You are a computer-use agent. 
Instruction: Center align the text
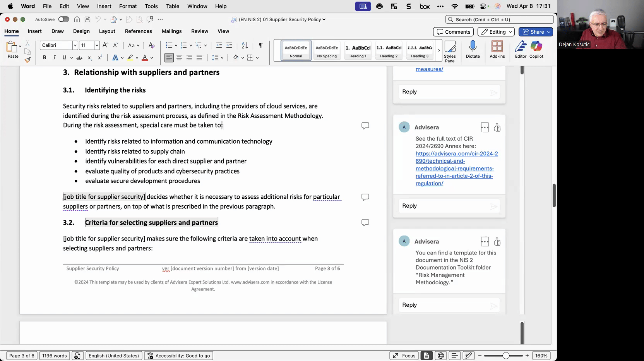(x=179, y=58)
